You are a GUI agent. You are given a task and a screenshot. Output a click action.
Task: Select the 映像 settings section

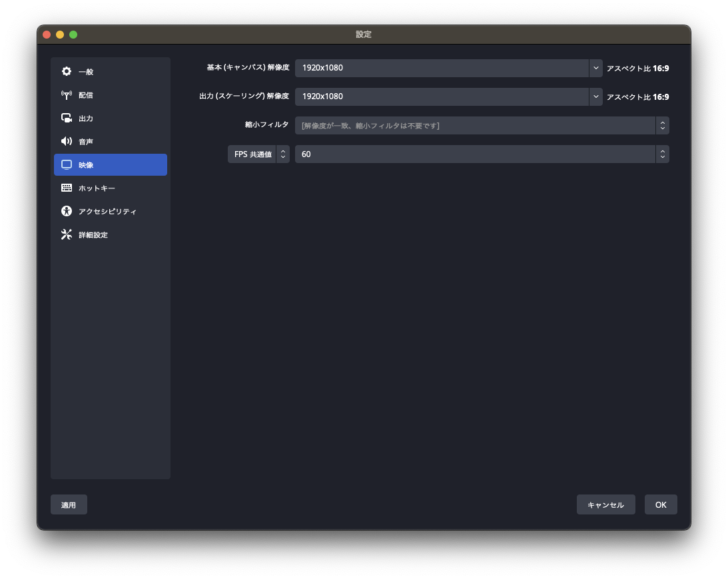(111, 164)
